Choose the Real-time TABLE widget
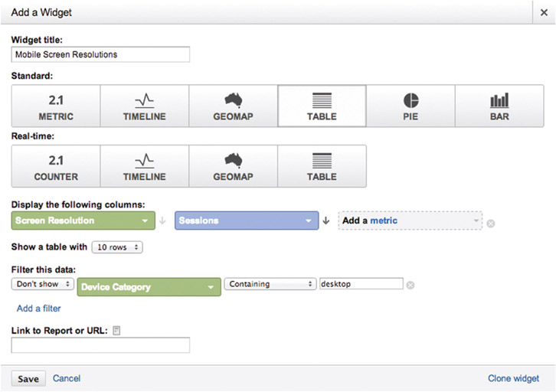 [322, 166]
